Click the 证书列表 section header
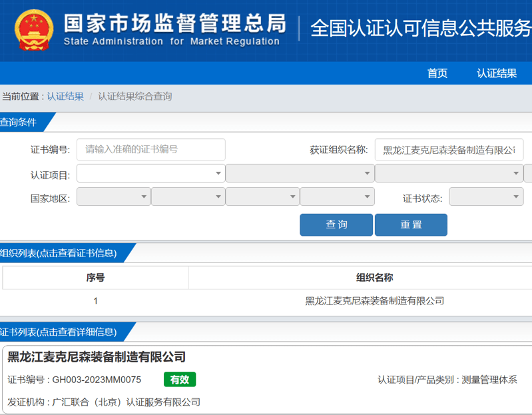Viewport: 532px width, 415px height. (59, 332)
